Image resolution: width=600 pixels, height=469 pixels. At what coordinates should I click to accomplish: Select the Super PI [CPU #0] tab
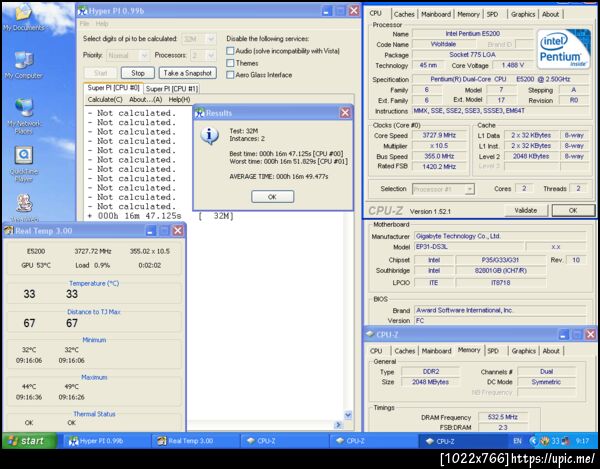tap(113, 88)
